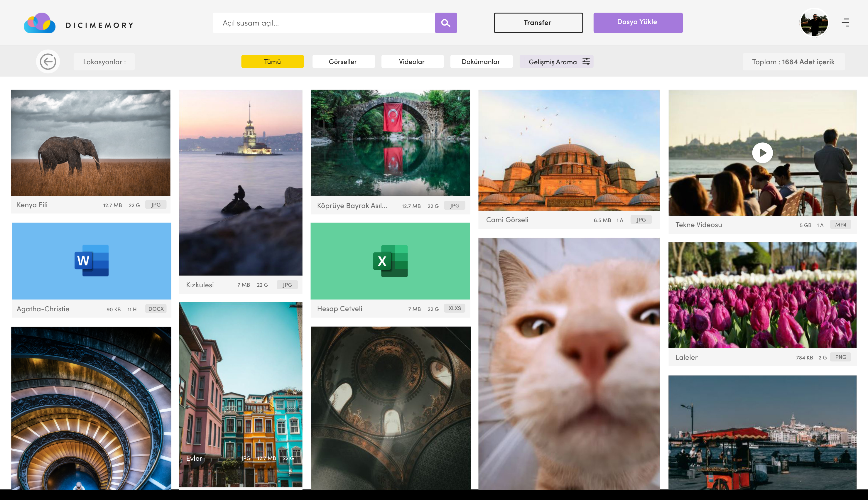Click the Dosya Yükle upload button

tap(638, 23)
